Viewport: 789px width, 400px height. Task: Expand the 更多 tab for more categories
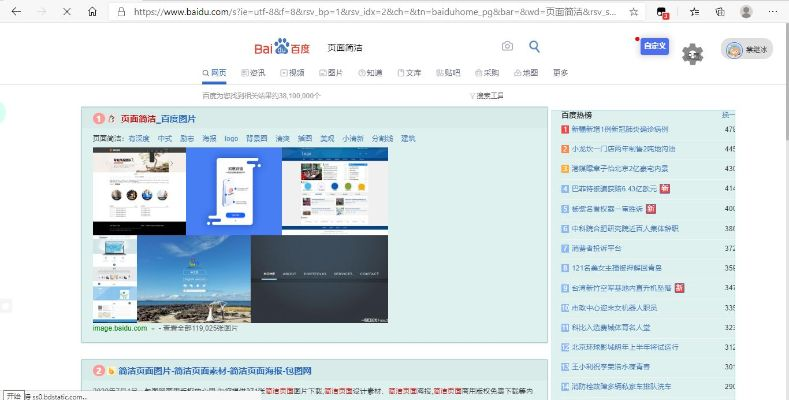561,73
